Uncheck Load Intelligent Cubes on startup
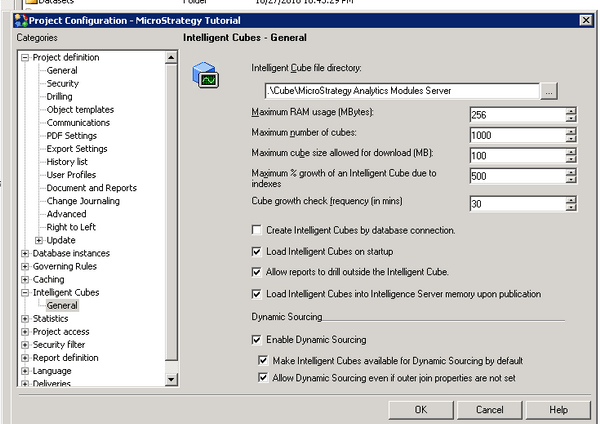Viewport: 600px width, 424px height. pos(257,251)
